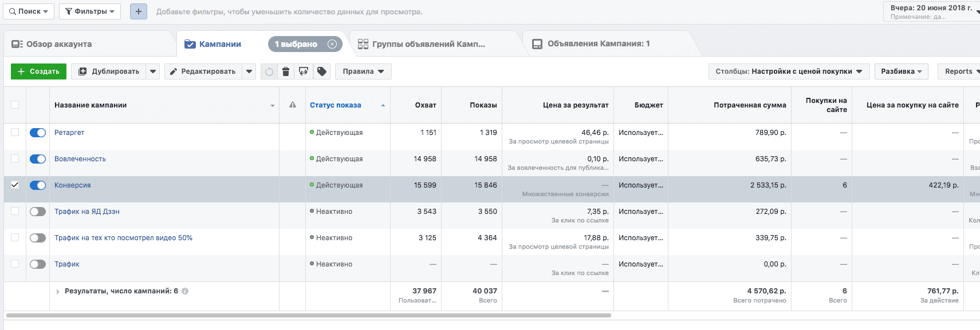This screenshot has width=980, height=330.
Task: Click the tag label icon in toolbar
Action: click(x=322, y=71)
